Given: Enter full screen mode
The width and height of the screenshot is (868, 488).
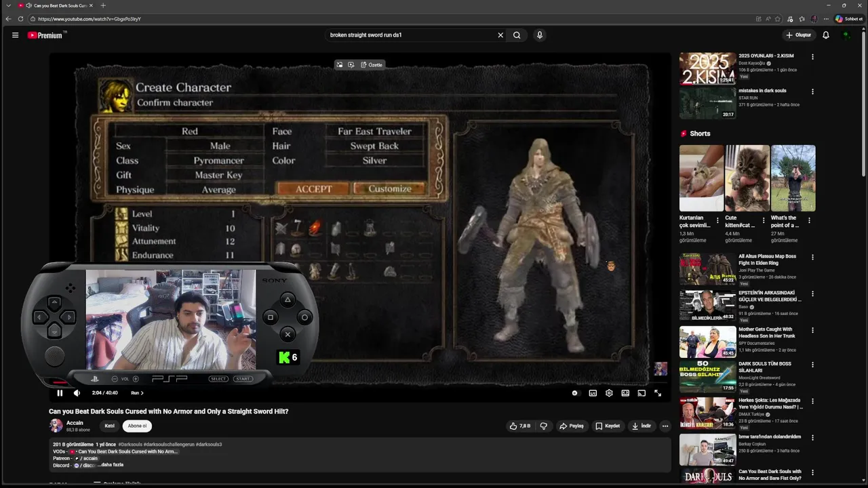Looking at the screenshot, I should tap(658, 393).
